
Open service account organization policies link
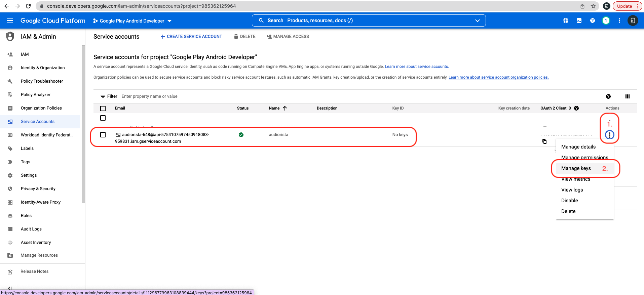click(x=498, y=77)
